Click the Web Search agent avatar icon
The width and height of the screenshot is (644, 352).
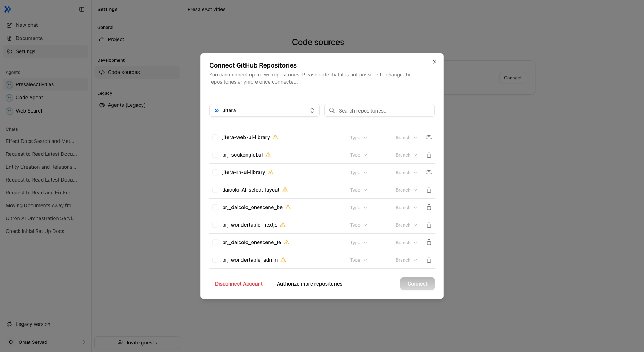(x=10, y=111)
